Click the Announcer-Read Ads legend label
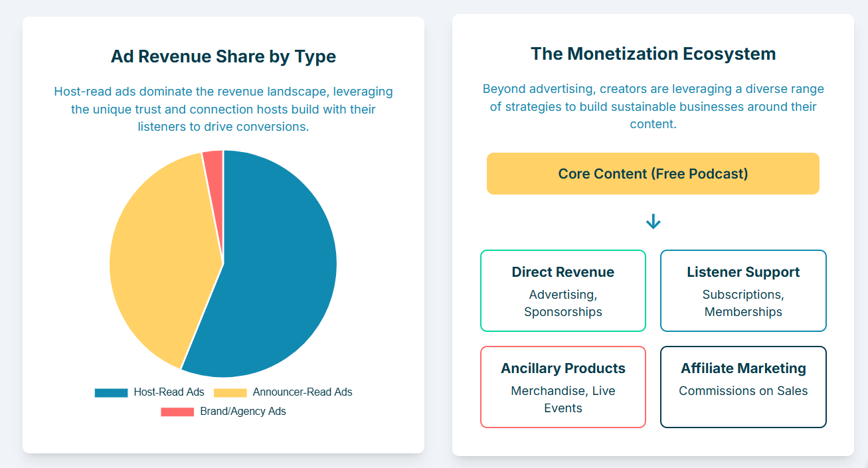This screenshot has height=468, width=868. pyautogui.click(x=302, y=392)
